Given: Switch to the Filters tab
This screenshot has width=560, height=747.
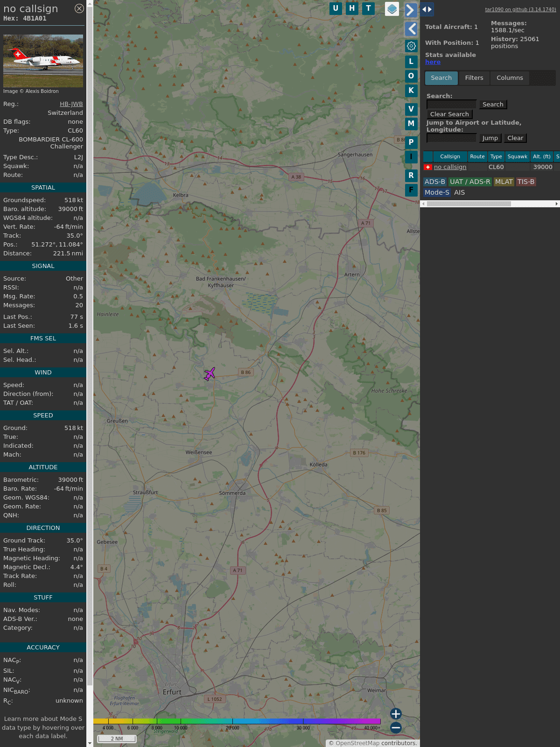Looking at the screenshot, I should click(474, 78).
